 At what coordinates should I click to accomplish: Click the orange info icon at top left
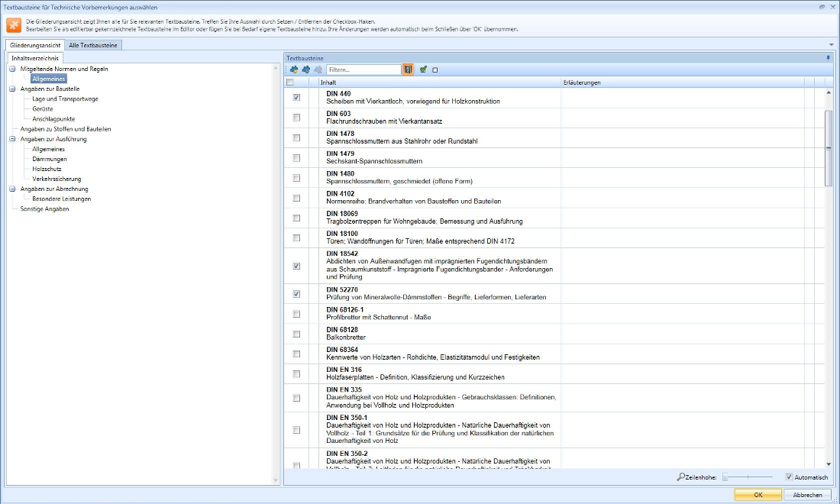tap(14, 25)
